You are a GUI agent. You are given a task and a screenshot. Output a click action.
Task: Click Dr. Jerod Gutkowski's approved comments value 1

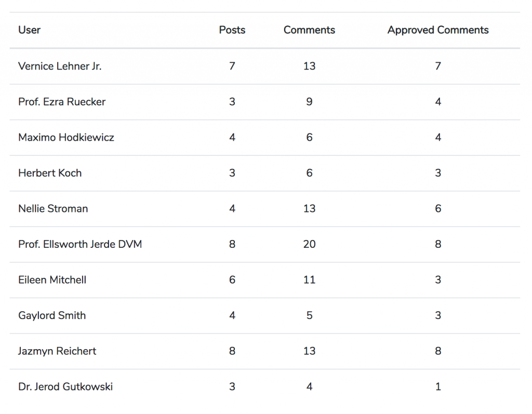(438, 386)
